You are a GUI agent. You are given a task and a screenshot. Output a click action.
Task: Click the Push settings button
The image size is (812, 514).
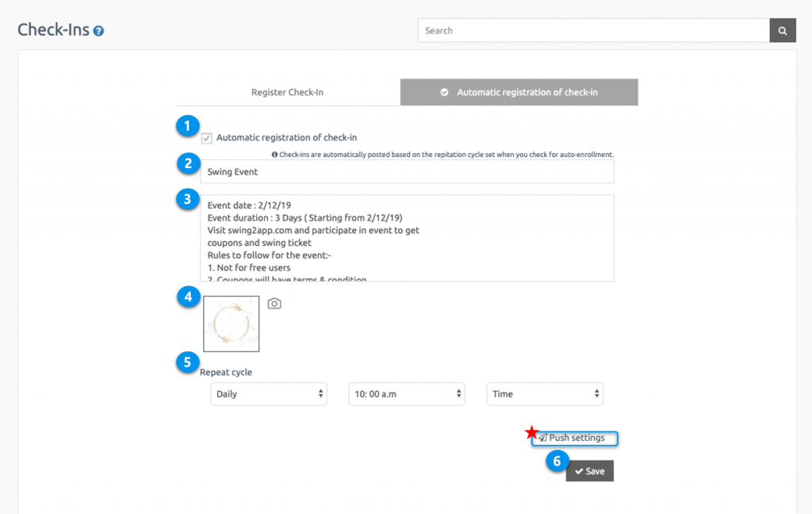click(x=575, y=438)
